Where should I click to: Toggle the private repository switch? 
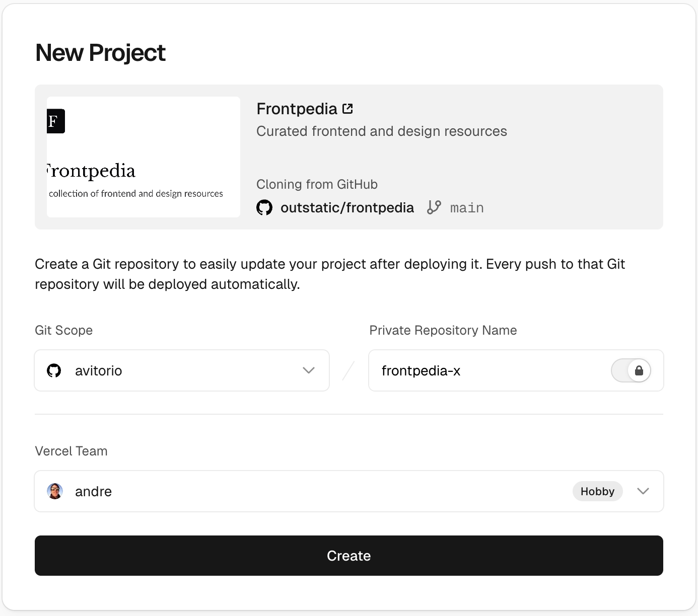pos(631,371)
